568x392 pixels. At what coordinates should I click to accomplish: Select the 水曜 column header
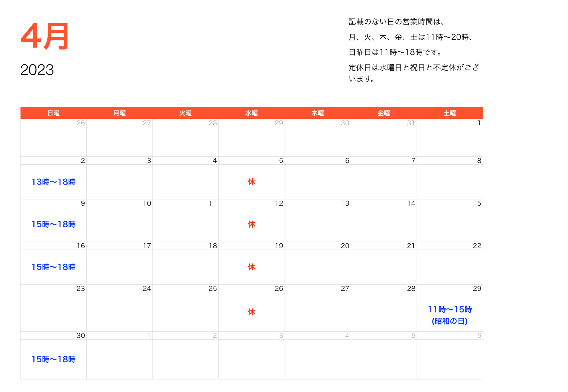coord(251,113)
